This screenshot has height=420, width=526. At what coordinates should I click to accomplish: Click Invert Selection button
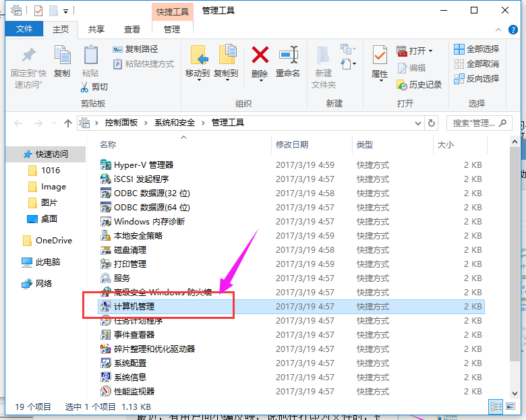[x=477, y=78]
